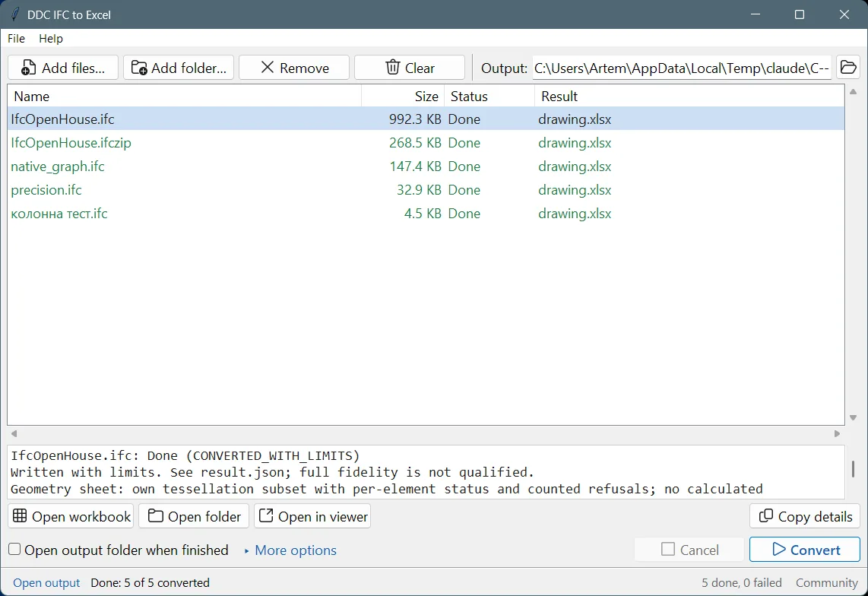Image resolution: width=868 pixels, height=596 pixels.
Task: Click the Cancel button
Action: click(x=689, y=550)
